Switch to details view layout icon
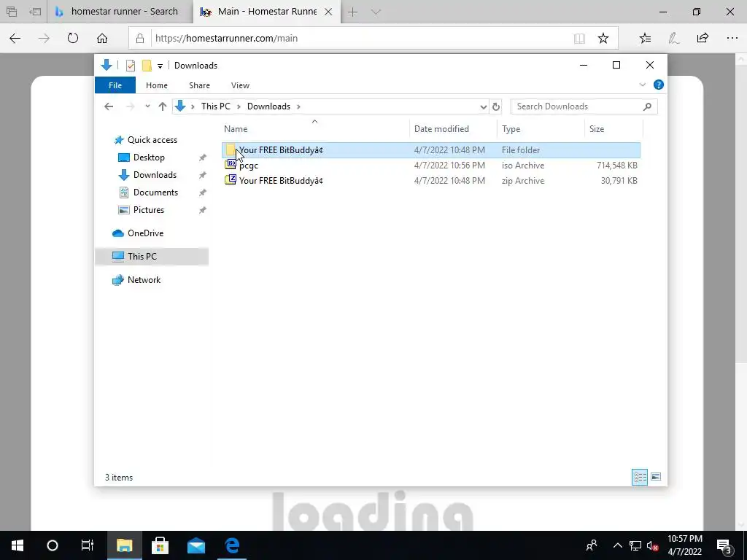 tap(639, 477)
